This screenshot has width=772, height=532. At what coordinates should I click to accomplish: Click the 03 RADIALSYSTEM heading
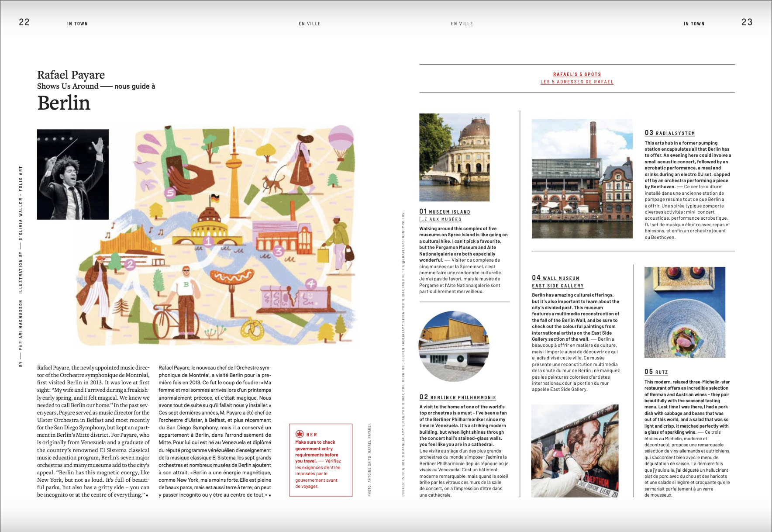coord(670,133)
